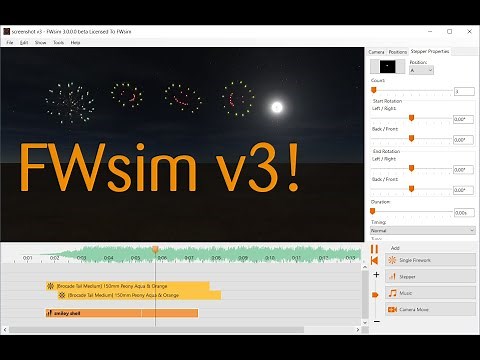The image size is (480, 360).
Task: Click the End Rotation Back / Front slider handle
Action: [411, 189]
